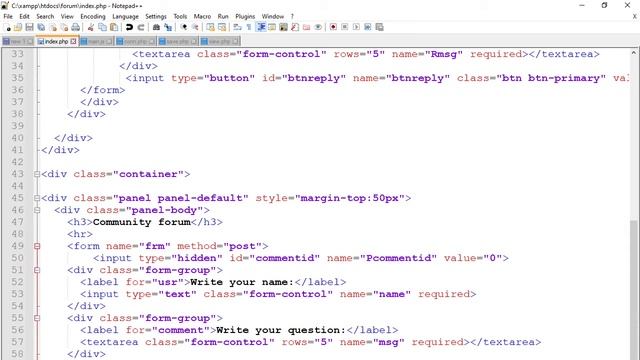The image size is (640, 360).
Task: Click the Save All toolbar icon
Action: tap(41, 27)
